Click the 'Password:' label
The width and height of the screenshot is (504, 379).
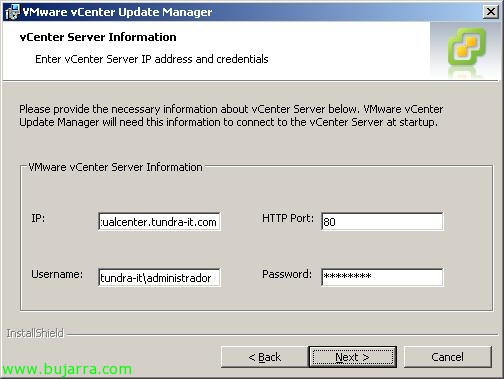click(287, 274)
